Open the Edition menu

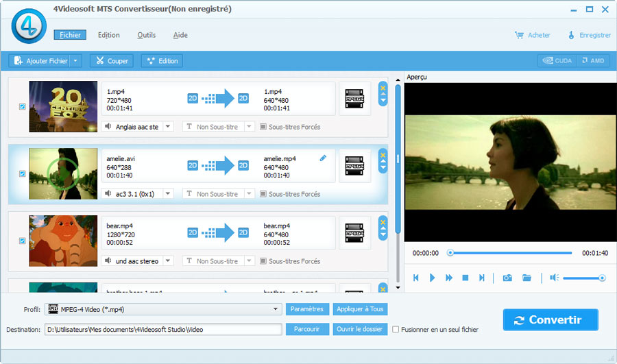(108, 35)
